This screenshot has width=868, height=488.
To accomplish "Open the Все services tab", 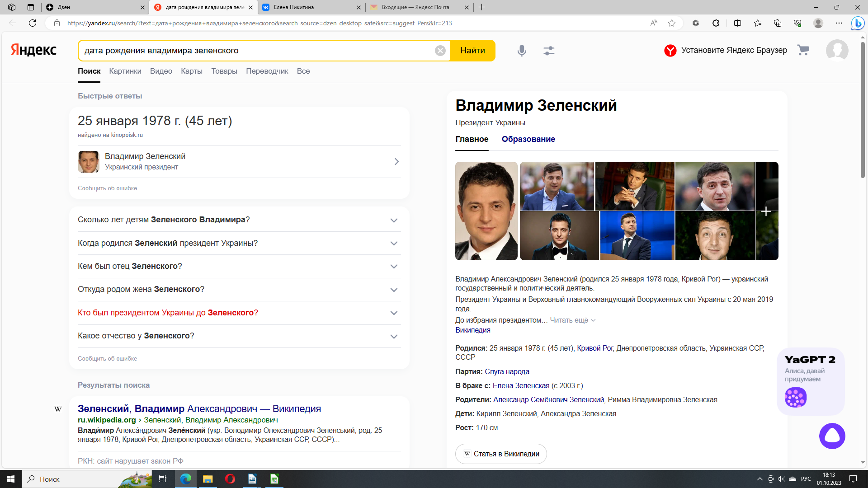I will (303, 71).
